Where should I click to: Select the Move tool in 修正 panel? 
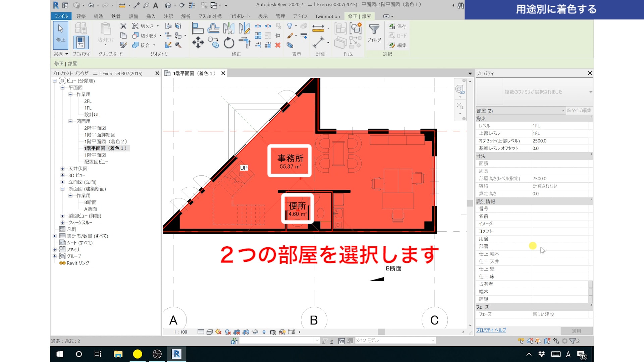[198, 43]
